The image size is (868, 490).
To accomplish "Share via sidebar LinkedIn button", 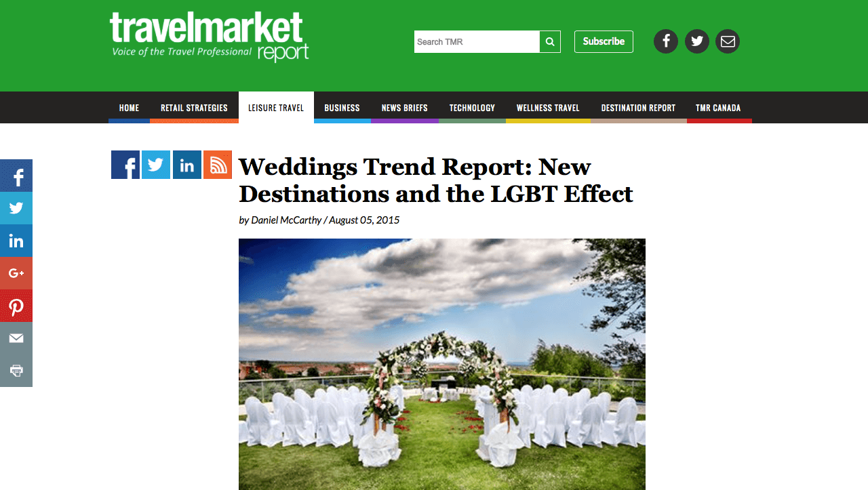I will (x=16, y=241).
